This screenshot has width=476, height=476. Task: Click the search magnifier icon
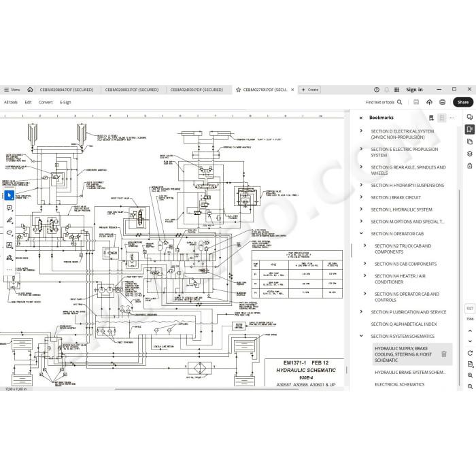point(400,102)
